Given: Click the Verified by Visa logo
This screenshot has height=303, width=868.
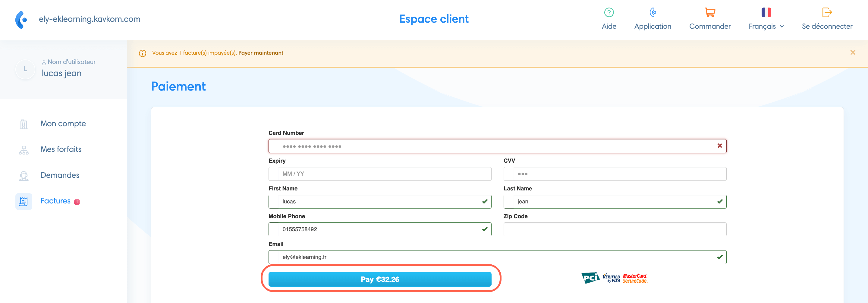Looking at the screenshot, I should pyautogui.click(x=611, y=278).
